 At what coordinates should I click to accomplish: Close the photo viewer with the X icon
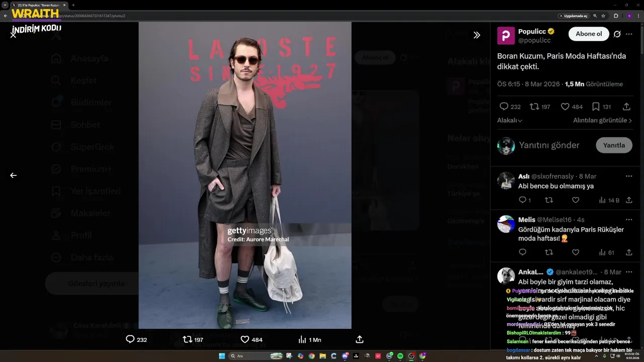pyautogui.click(x=13, y=35)
